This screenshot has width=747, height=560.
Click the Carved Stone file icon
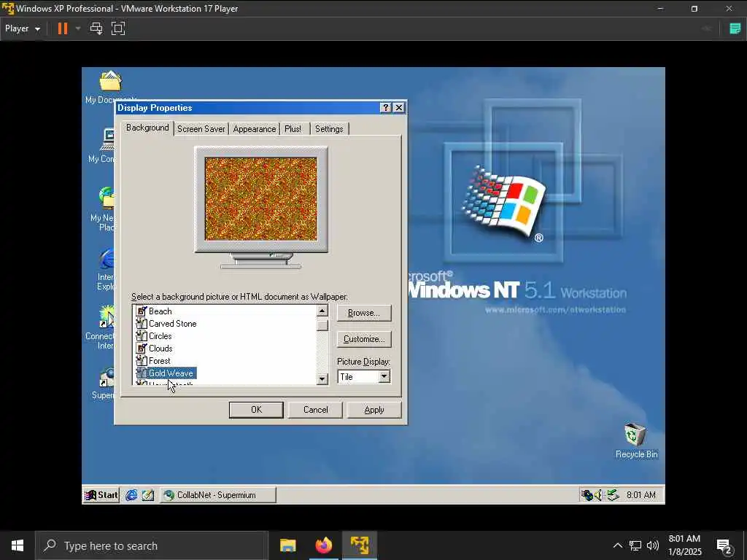pos(141,324)
